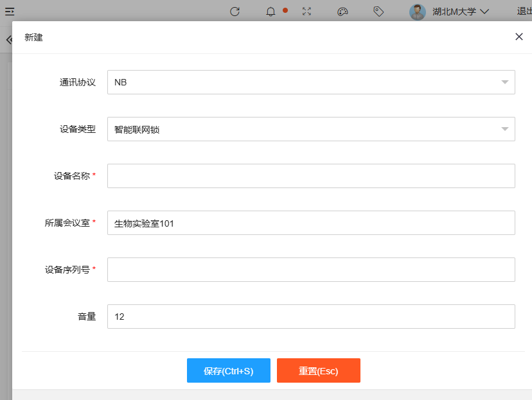Expand the 设备类型 dropdown
This screenshot has height=400, width=532.
(311, 129)
